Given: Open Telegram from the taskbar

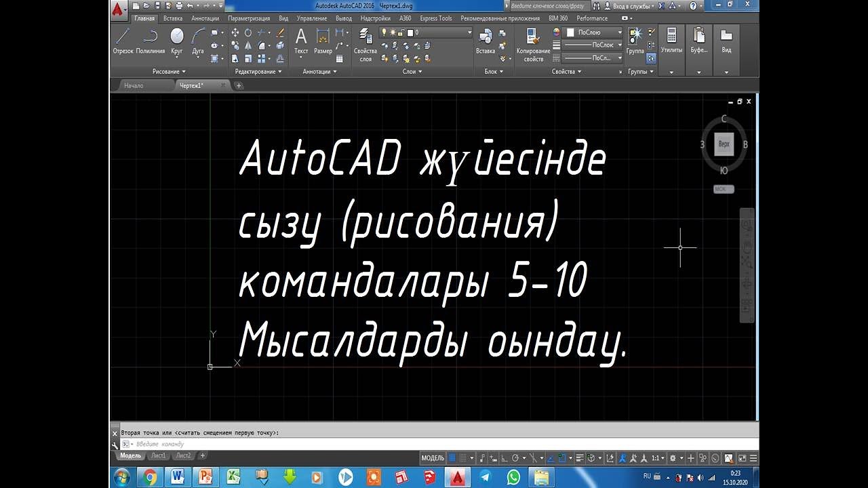Looking at the screenshot, I should [x=484, y=476].
